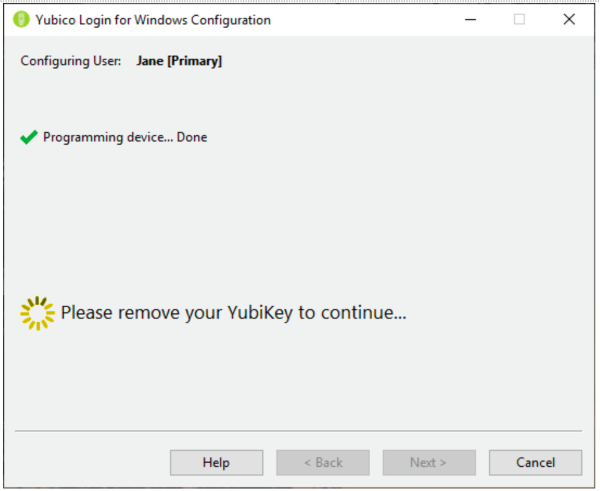600x491 pixels.
Task: Close the Yubico Login configuration window
Action: click(569, 19)
